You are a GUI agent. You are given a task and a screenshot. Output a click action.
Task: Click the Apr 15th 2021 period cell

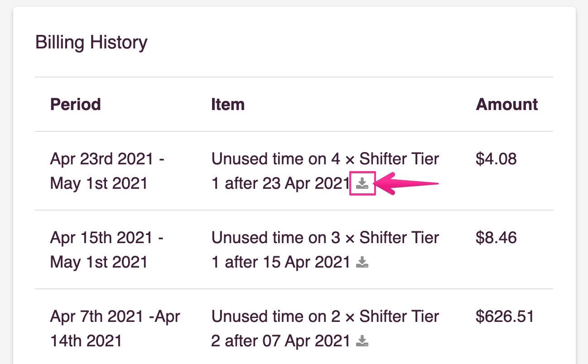[x=107, y=250]
